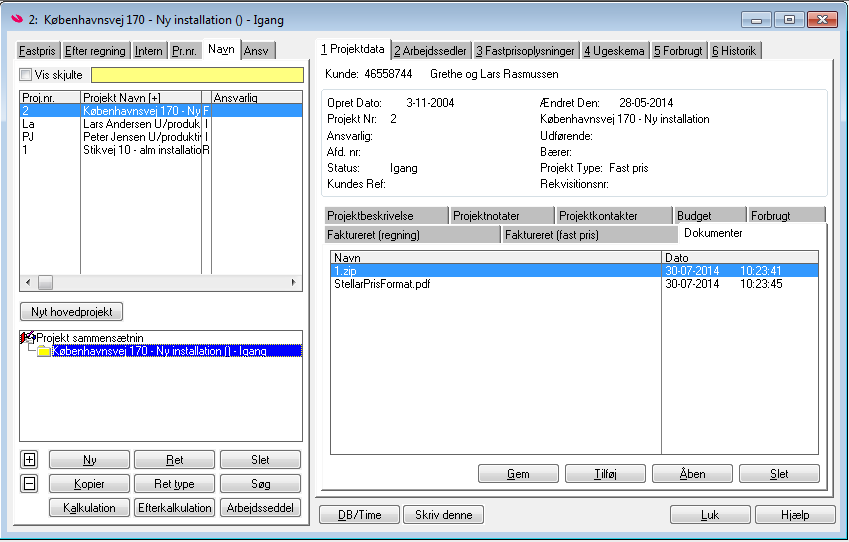Image resolution: width=849 pixels, height=542 pixels.
Task: Select project row Københavnsvej 170
Action: 161,110
